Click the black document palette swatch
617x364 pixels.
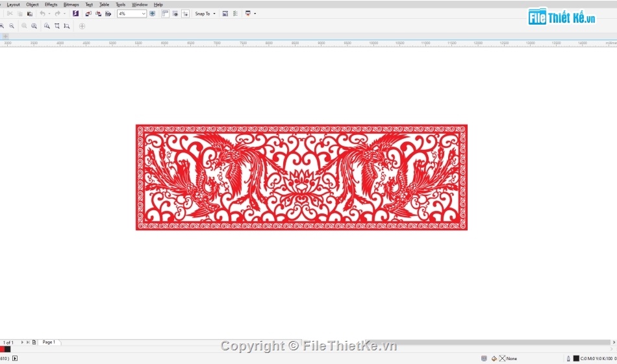8,349
